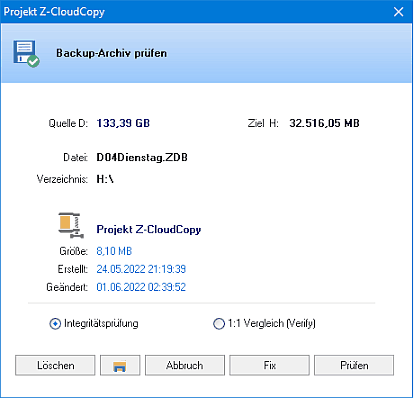Click the blue folder icon button
The width and height of the screenshot is (414, 398).
click(x=120, y=366)
